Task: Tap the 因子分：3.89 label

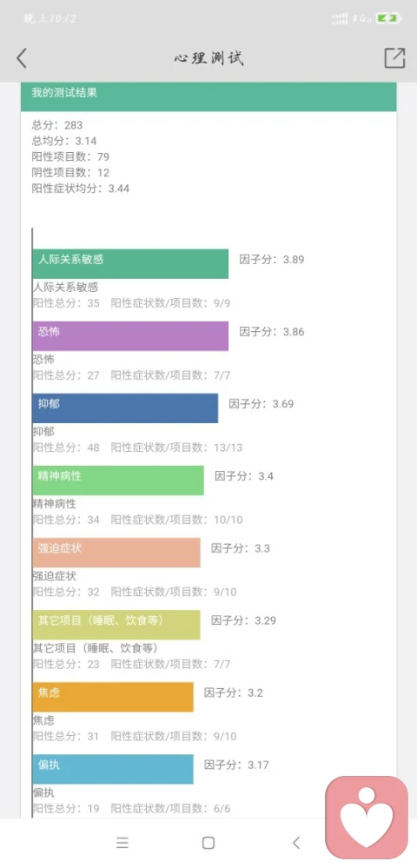Action: [271, 259]
